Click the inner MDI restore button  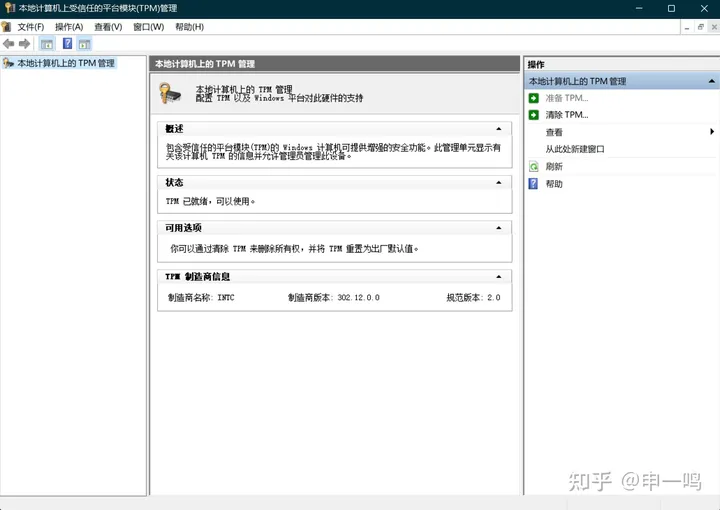pyautogui.click(x=701, y=27)
